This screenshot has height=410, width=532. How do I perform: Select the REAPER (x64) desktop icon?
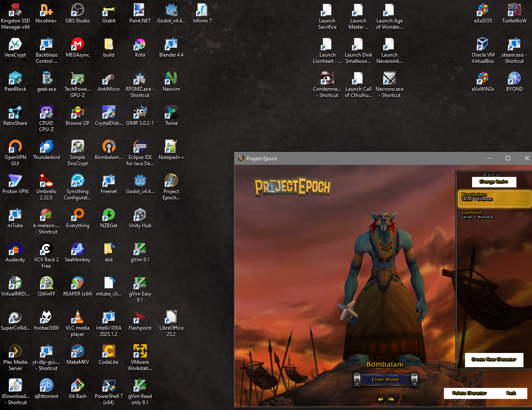tap(78, 287)
